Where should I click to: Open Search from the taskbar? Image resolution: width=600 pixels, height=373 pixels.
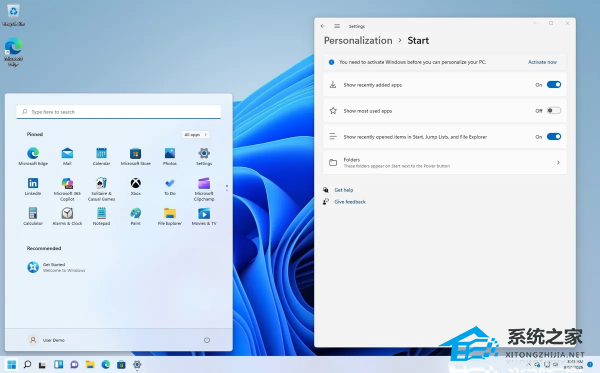27,365
